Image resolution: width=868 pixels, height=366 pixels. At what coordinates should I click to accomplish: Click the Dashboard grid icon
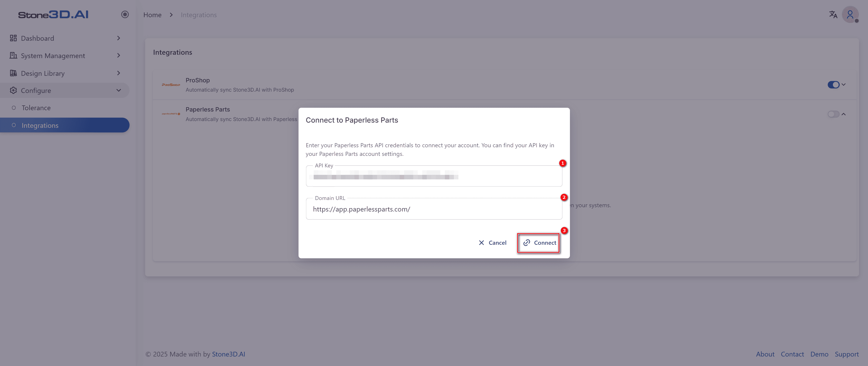13,38
